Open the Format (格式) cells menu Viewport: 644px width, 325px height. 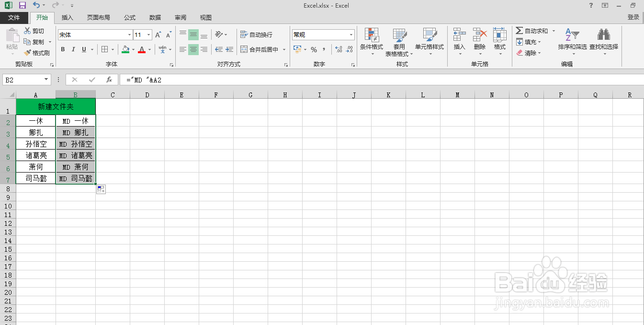[x=500, y=42]
